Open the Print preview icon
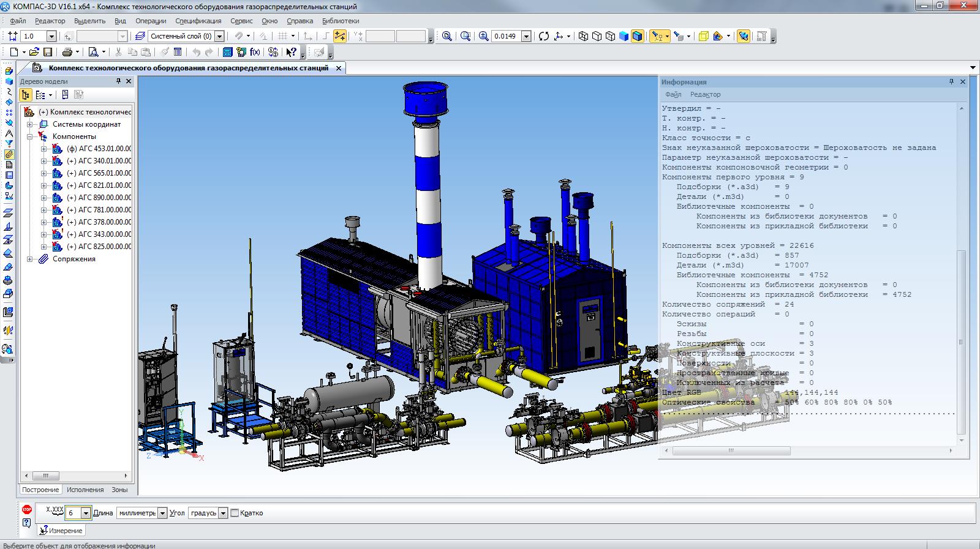 pos(93,53)
